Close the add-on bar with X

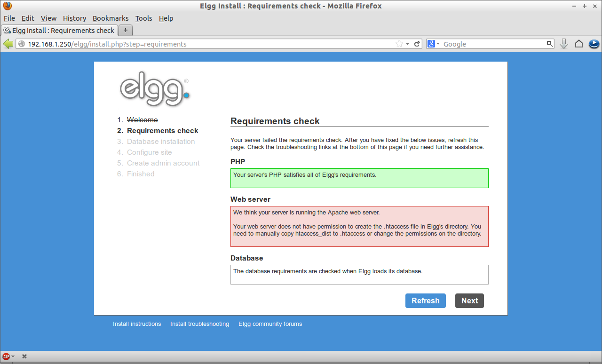(24, 356)
